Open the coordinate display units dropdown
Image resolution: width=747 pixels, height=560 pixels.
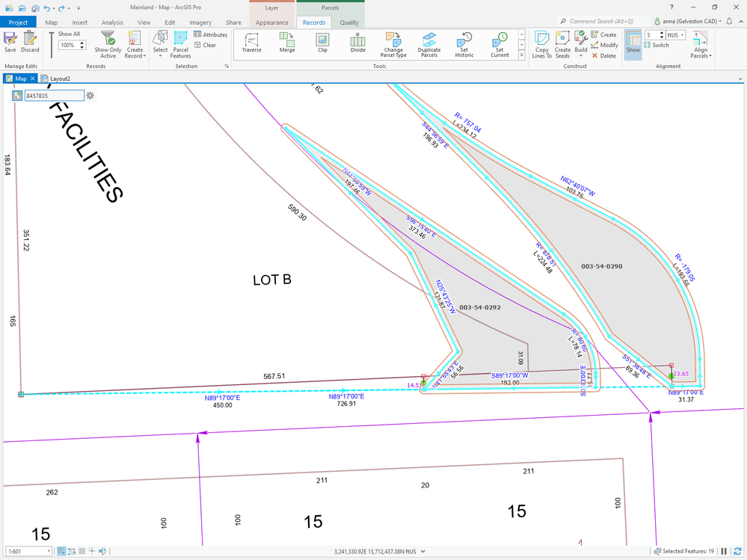(x=423, y=552)
